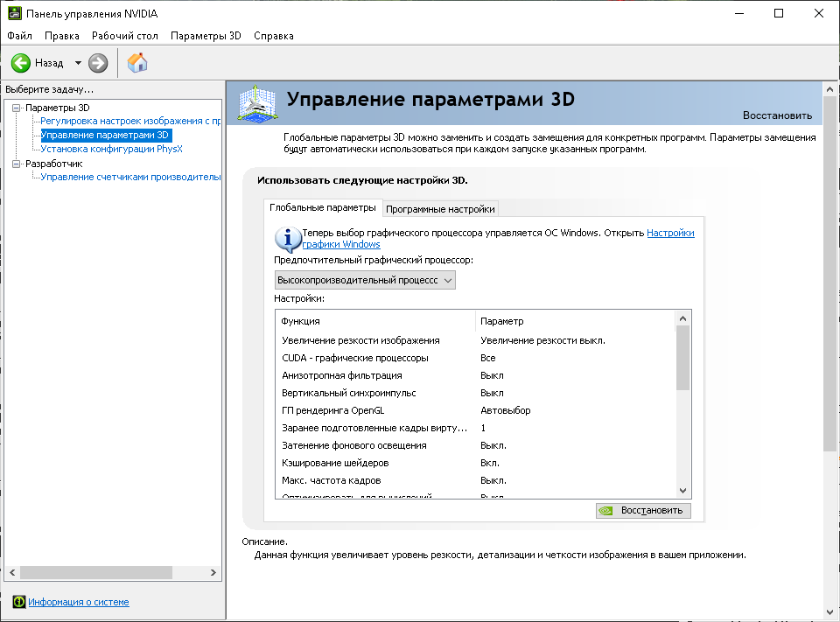Switch to Программные настройки tab
Screen dimensions: 840x622
pos(440,209)
